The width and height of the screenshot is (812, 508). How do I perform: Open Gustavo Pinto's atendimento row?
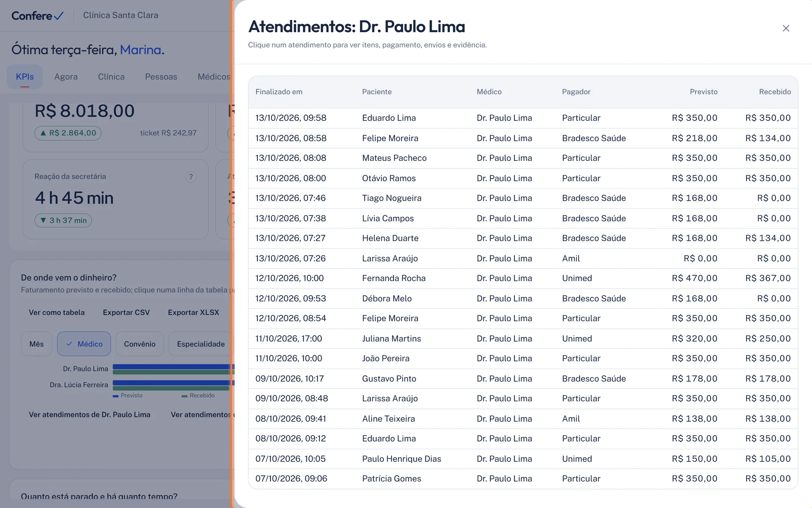(523, 378)
